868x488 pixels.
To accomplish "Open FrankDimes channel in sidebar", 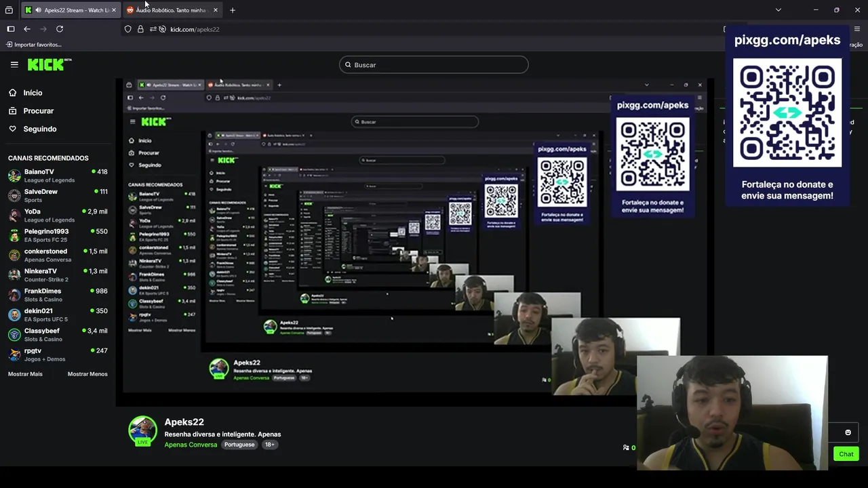I will point(58,295).
